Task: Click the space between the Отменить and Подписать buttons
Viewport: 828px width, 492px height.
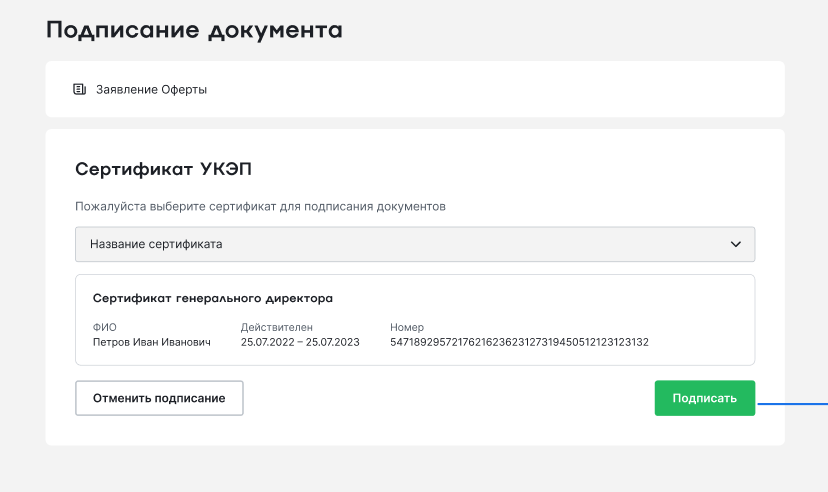Action: 450,398
